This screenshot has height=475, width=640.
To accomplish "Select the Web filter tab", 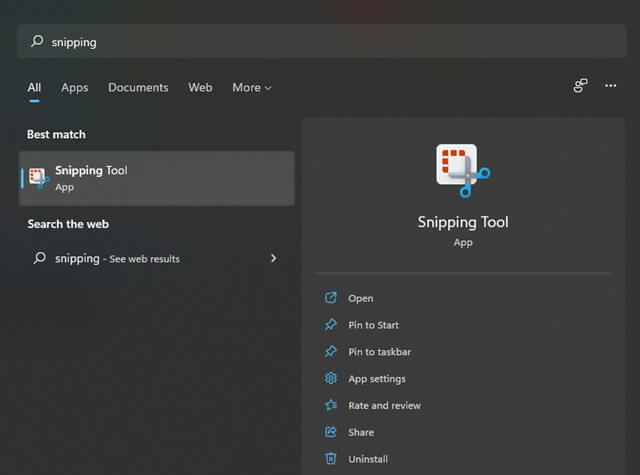I will coord(200,88).
